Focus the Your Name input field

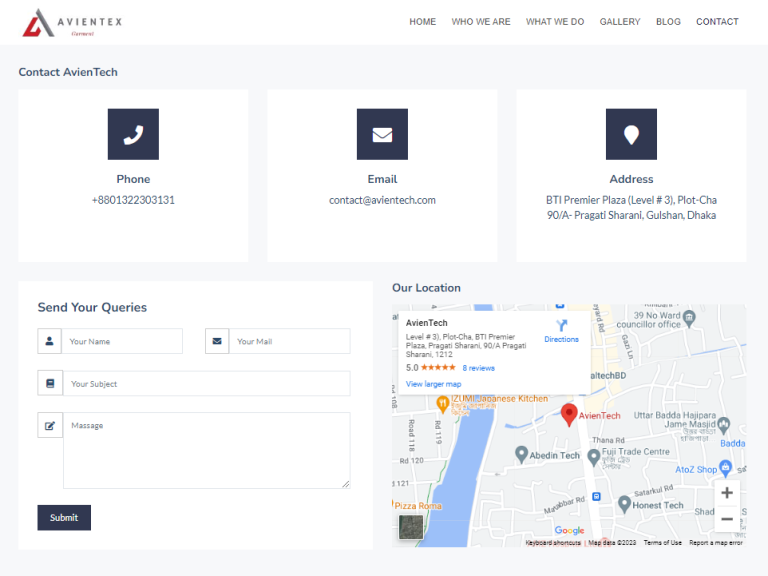pos(122,341)
